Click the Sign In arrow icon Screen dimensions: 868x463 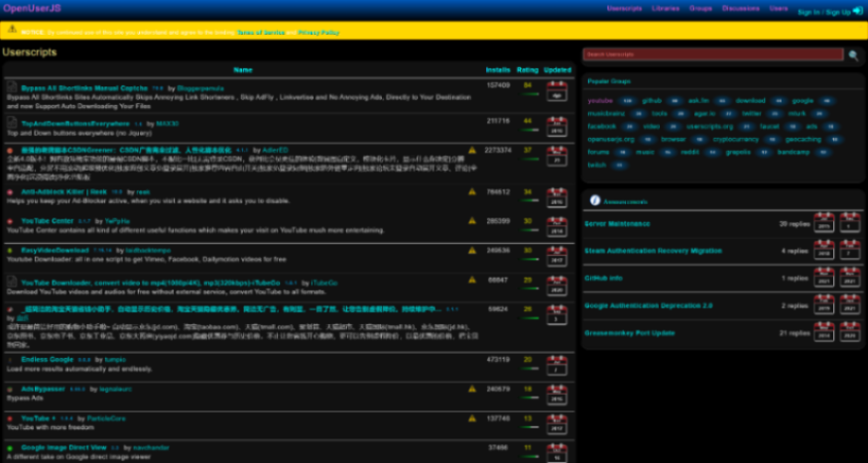coord(858,11)
